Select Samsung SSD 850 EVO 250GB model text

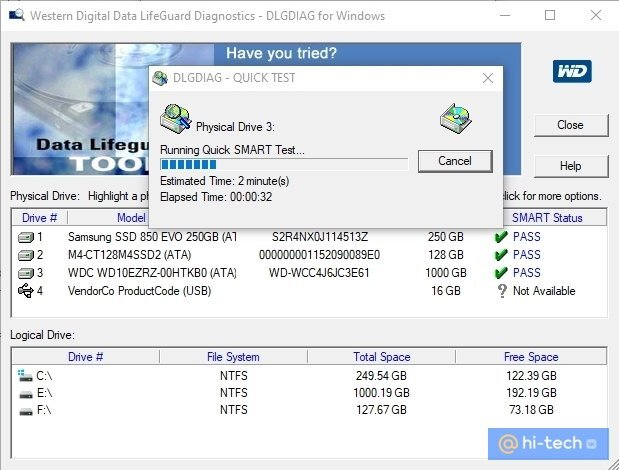152,237
